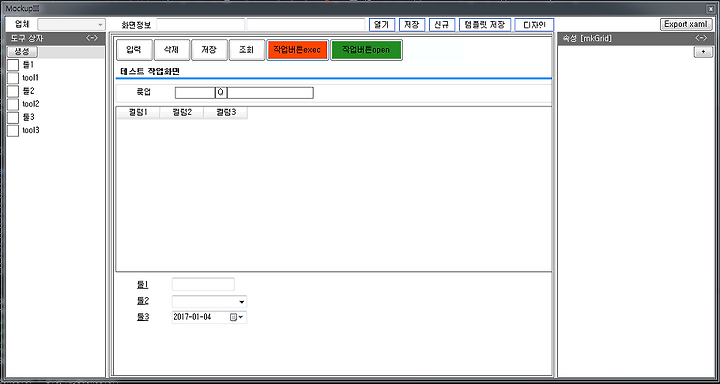The image size is (720, 384).
Task: Click the 신규 button
Action: [442, 25]
